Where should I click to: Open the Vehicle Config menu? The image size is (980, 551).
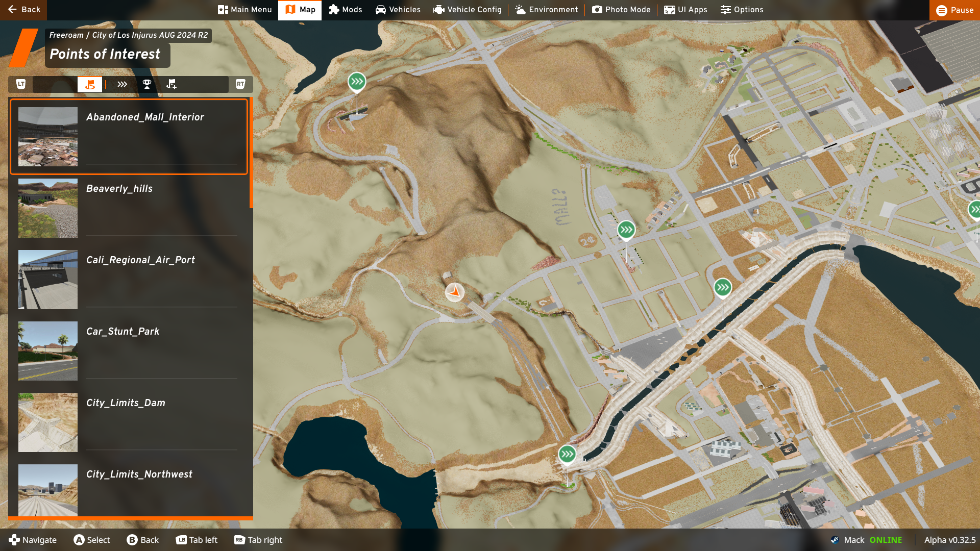point(467,10)
